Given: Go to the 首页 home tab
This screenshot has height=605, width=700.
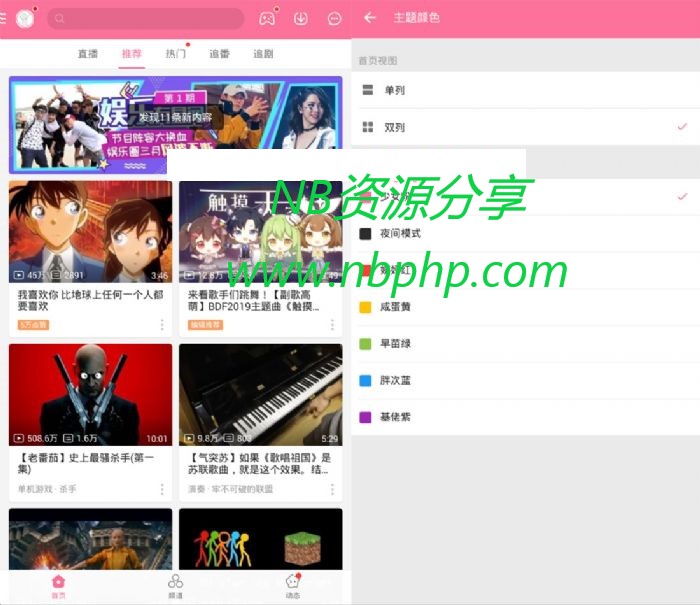Looking at the screenshot, I should pos(58,586).
